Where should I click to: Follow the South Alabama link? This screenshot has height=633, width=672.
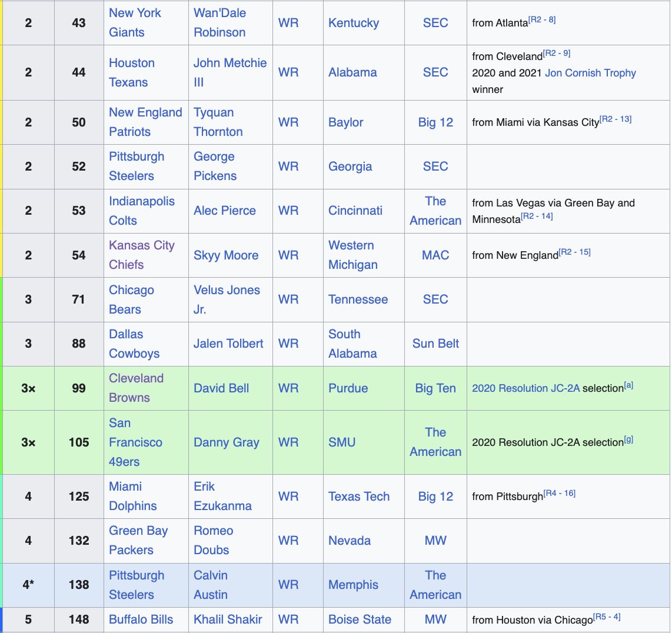(352, 344)
